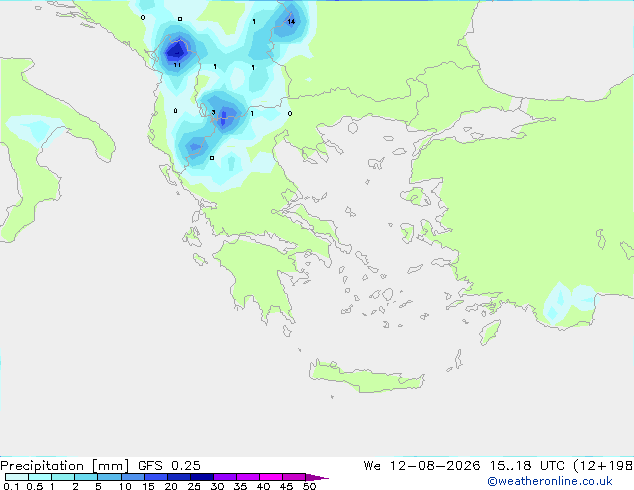This screenshot has height=490, width=634.
Task: Click the 30–35 mm purple legend swatch
Action: tap(224, 477)
